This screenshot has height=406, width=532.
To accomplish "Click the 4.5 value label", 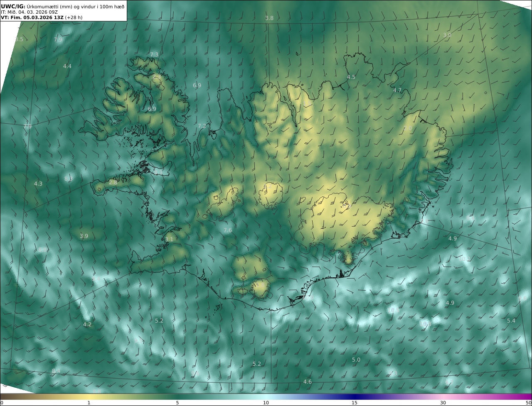I will [x=351, y=77].
